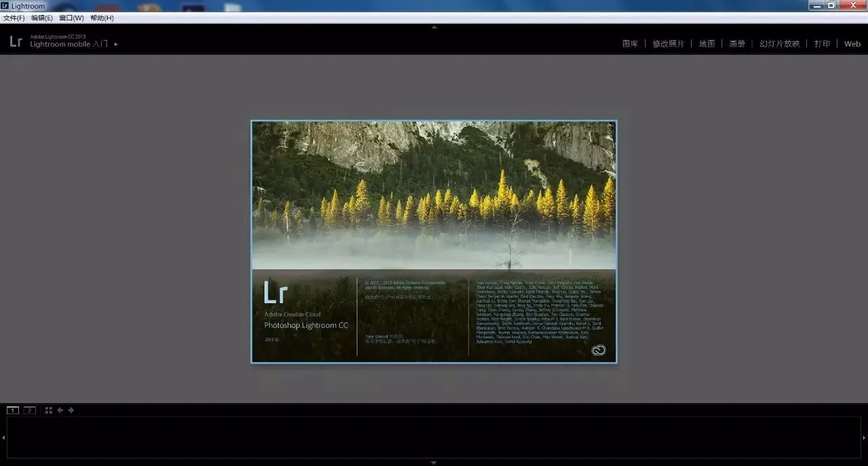This screenshot has width=868, height=466.
Task: Select second window display button 2
Action: (x=30, y=410)
